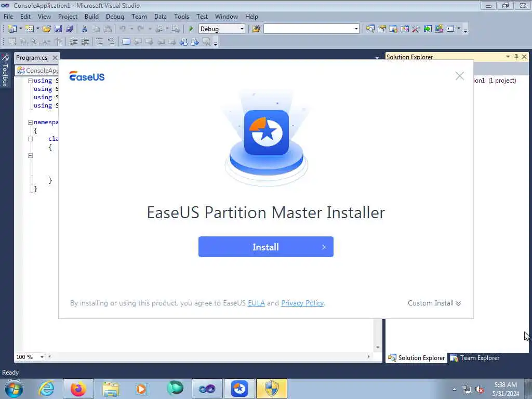Launch Firefox from the taskbar

point(78,389)
